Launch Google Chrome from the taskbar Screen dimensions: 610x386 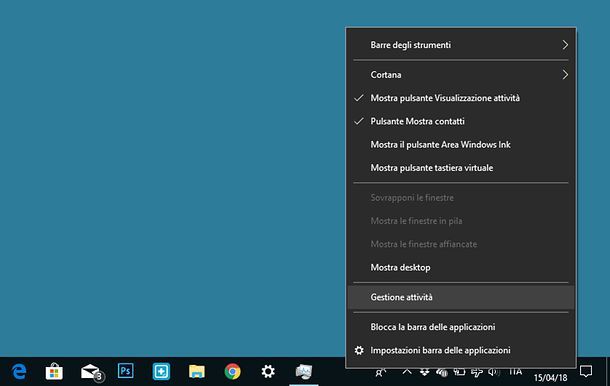point(232,372)
